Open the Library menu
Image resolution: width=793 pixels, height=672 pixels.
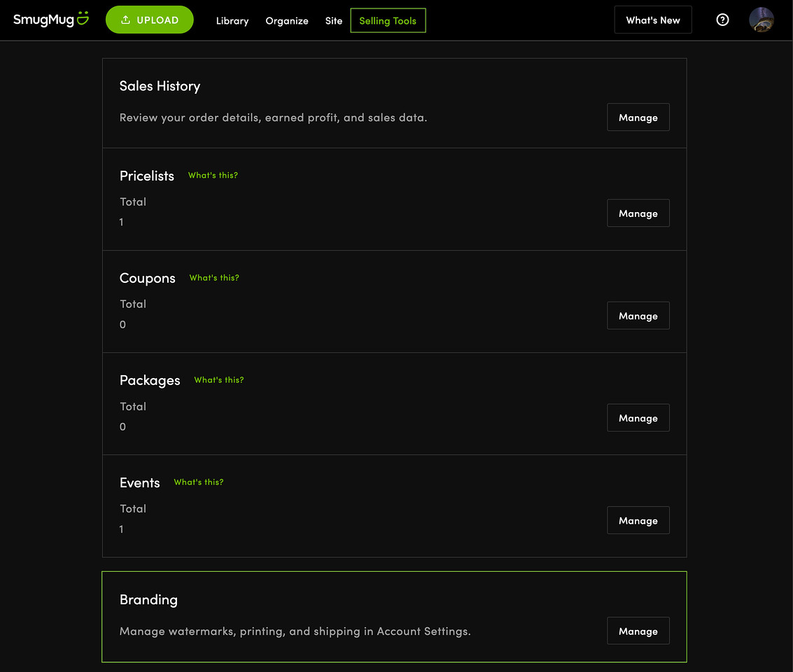(232, 21)
